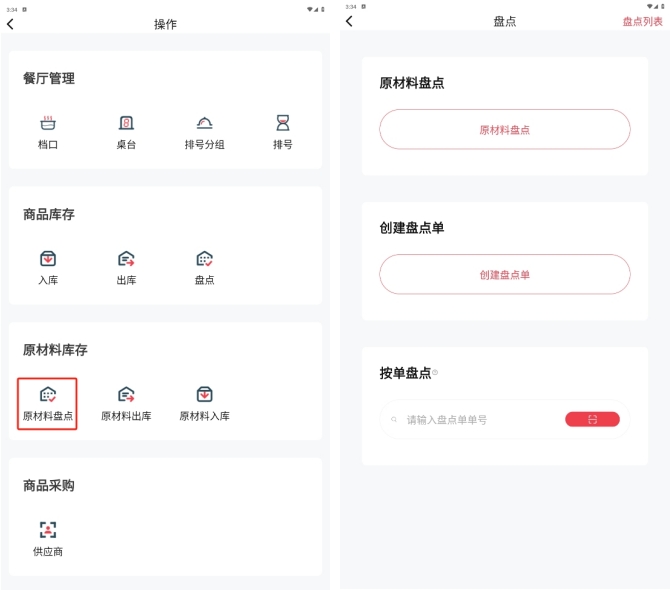The width and height of the screenshot is (670, 590).
Task: Open the 原材料出库 icon
Action: [x=126, y=395]
